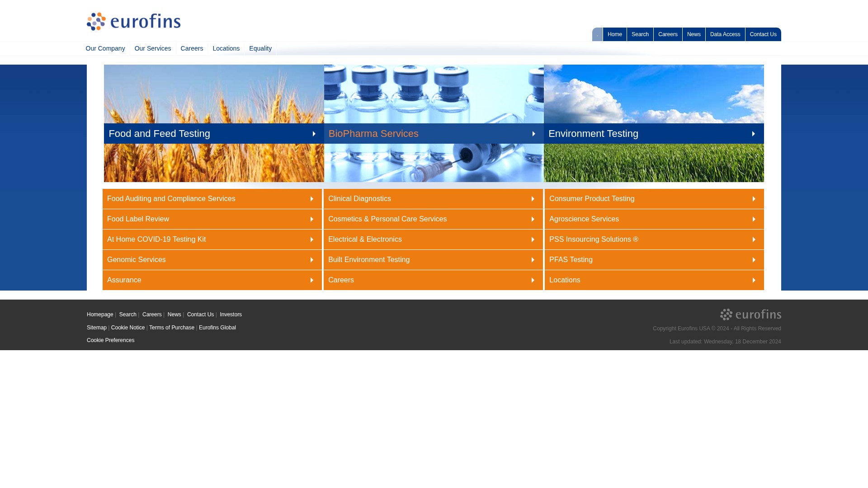Open the Equality menu item
868x488 pixels.
(260, 48)
